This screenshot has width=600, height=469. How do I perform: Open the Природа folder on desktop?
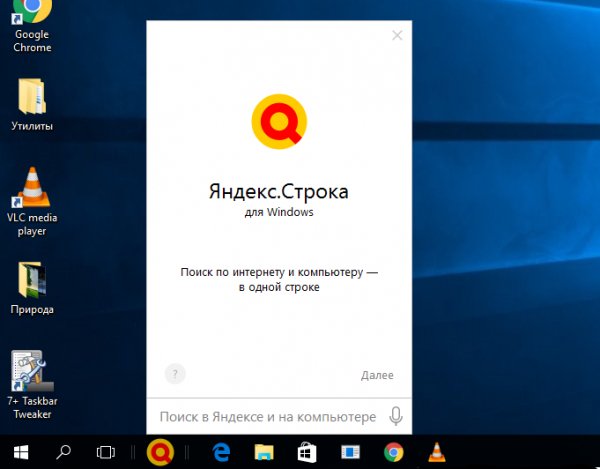pyautogui.click(x=32, y=288)
